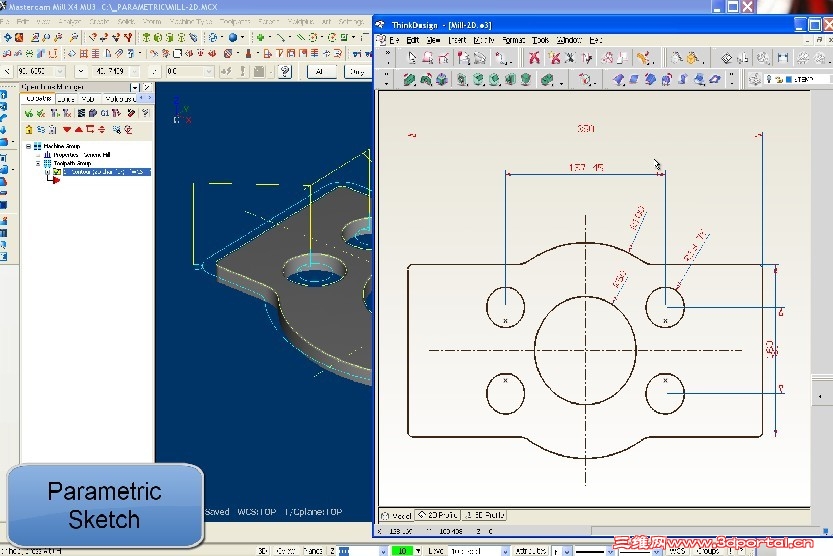Open the X coordinate dropdown in Mastercam
833x556 pixels.
tap(60, 71)
